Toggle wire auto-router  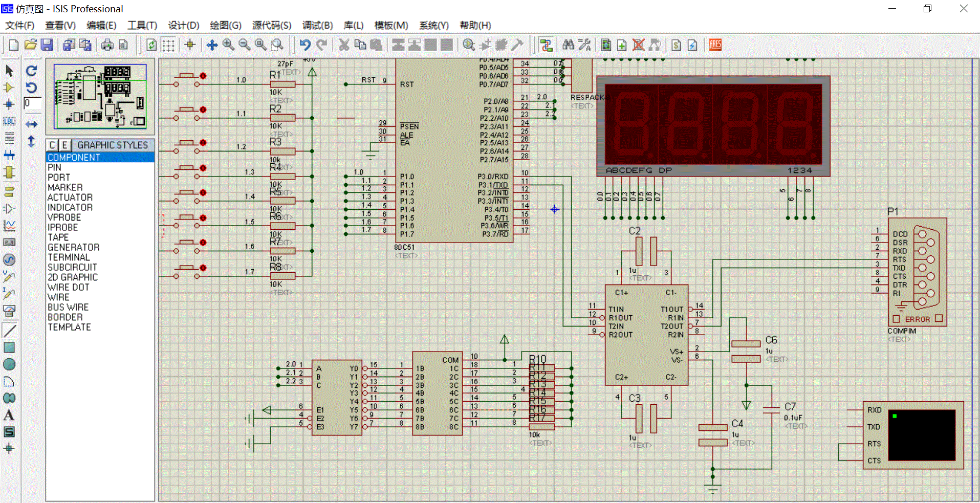(546, 45)
